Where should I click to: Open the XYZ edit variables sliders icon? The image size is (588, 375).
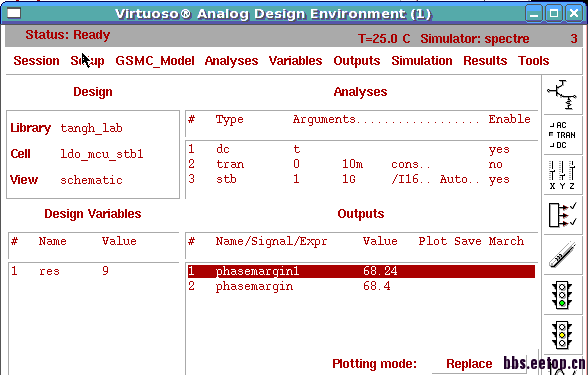click(x=562, y=175)
